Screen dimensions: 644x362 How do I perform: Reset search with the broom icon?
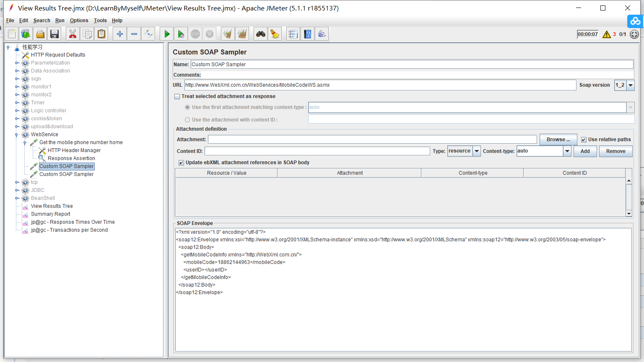click(275, 34)
